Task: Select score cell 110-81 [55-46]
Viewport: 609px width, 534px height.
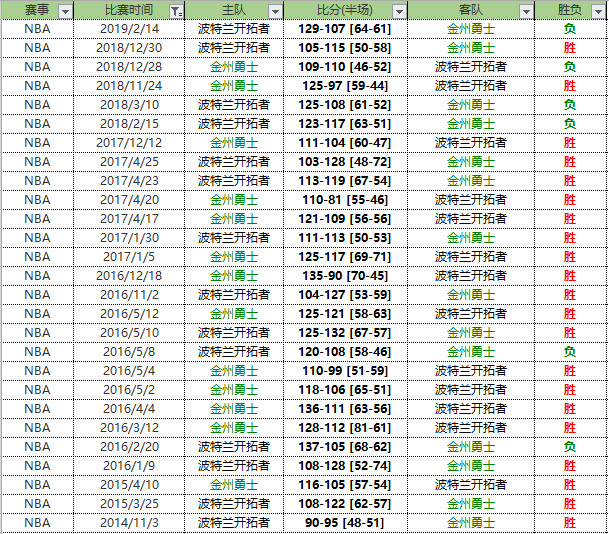Action: point(345,200)
